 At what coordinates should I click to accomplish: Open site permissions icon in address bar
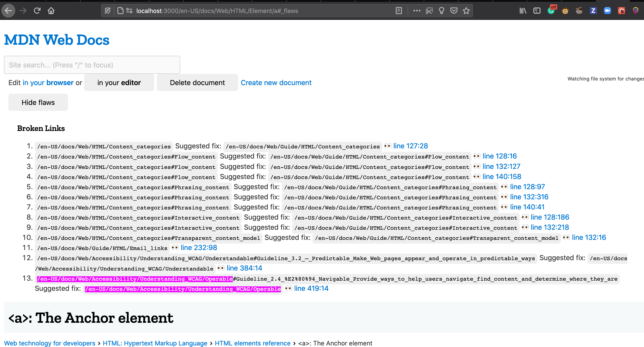(x=129, y=11)
